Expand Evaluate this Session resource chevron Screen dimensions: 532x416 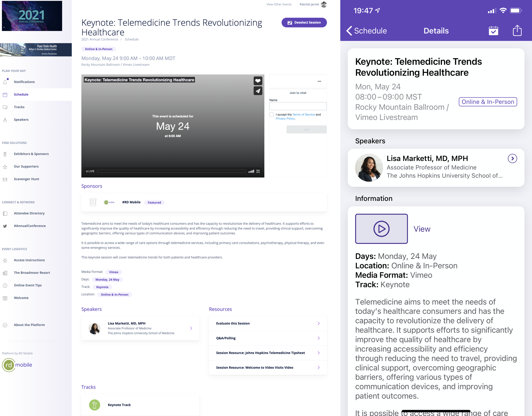[319, 323]
